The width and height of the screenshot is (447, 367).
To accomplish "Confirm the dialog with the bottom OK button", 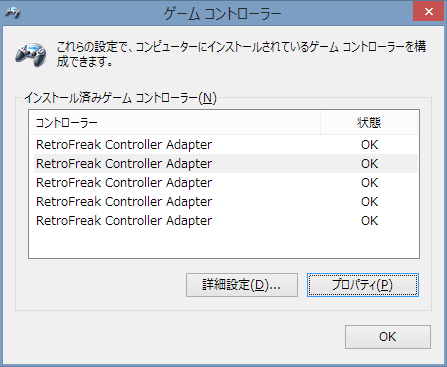I will [388, 337].
